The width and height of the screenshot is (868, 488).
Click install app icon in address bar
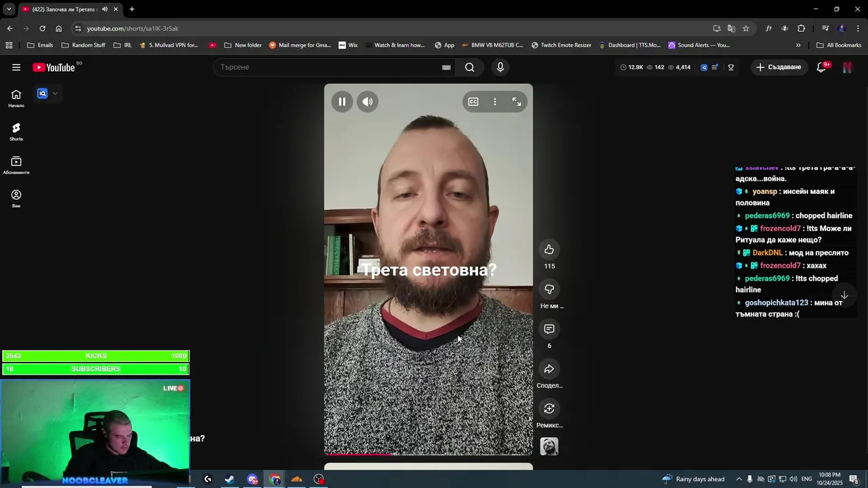tap(717, 28)
